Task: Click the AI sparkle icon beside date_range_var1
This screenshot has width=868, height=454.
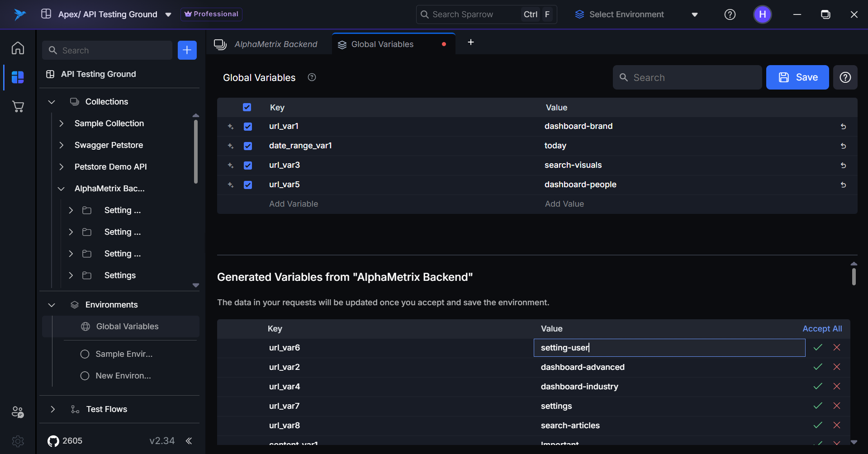Action: 230,146
